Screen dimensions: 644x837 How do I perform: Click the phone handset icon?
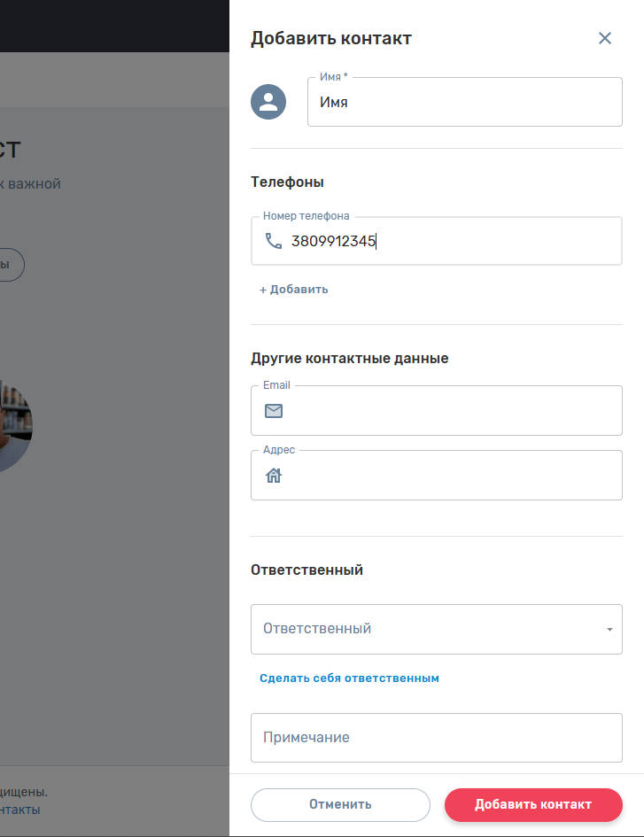point(274,241)
